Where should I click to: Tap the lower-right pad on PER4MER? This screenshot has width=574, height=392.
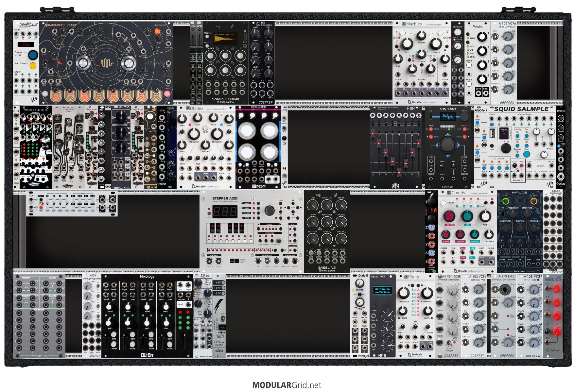(x=270, y=153)
